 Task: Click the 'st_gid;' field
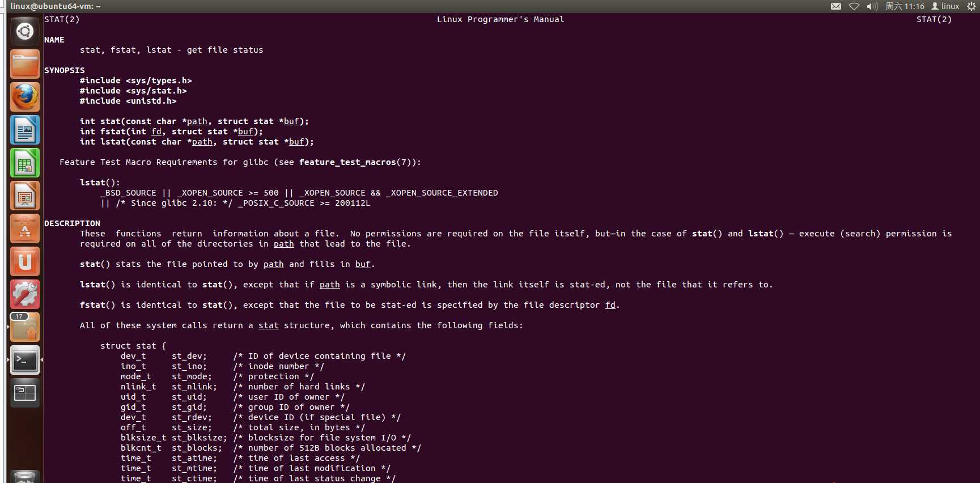click(x=189, y=407)
